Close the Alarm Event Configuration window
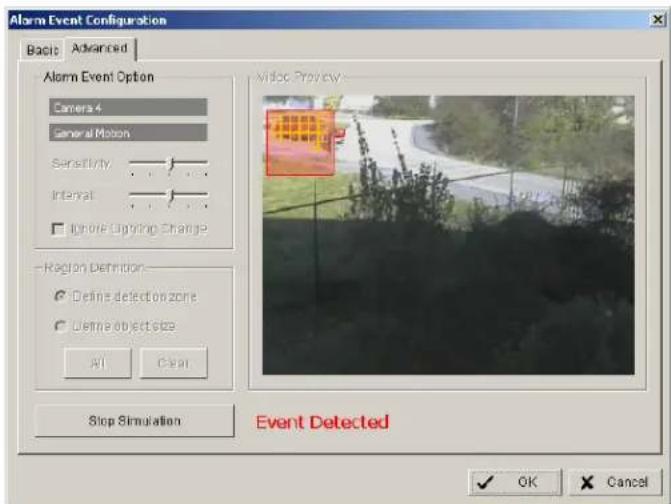Screen dimensions: 671x504 tap(657, 20)
